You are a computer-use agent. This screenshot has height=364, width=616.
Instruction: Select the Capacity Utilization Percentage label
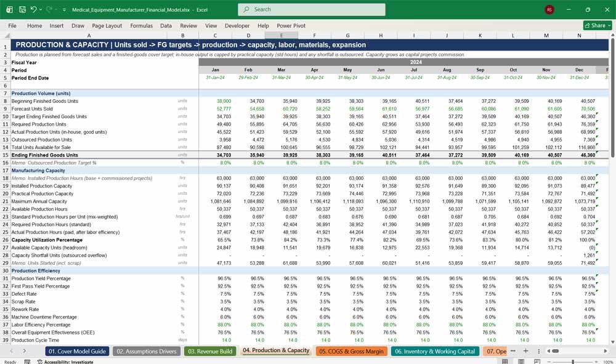pyautogui.click(x=47, y=240)
